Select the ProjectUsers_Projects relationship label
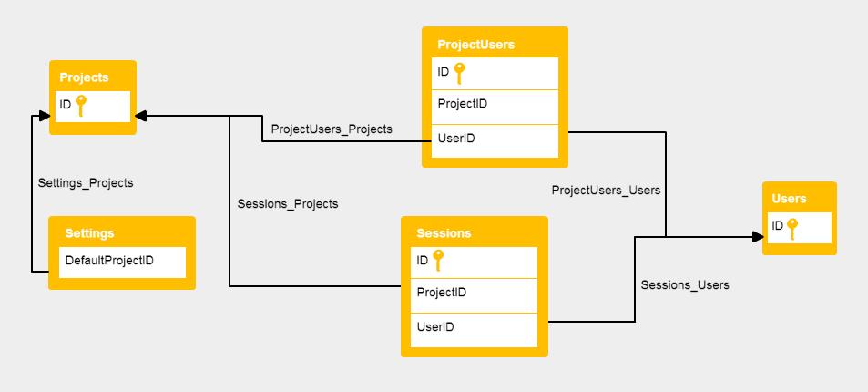This screenshot has height=392, width=868. [332, 129]
